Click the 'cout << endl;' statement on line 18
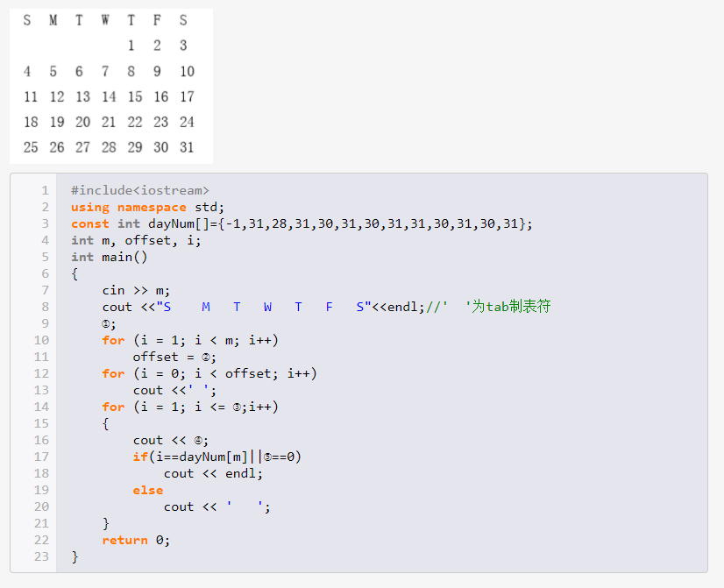 click(x=213, y=473)
